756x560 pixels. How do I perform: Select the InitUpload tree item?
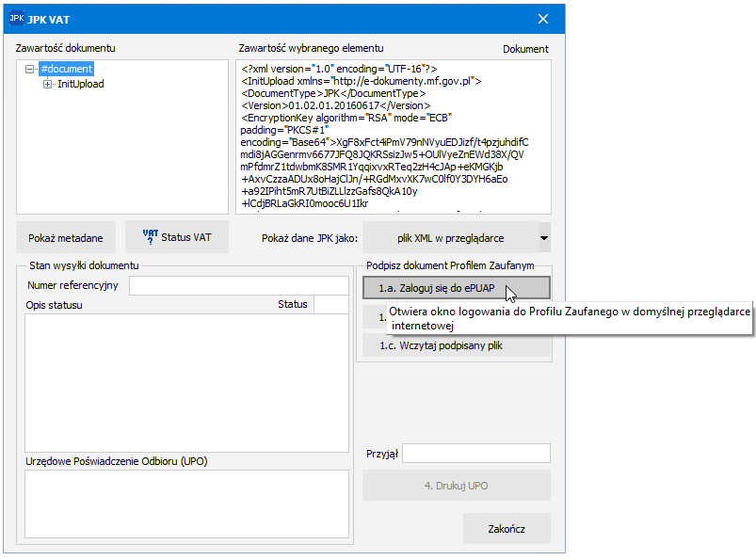(81, 84)
